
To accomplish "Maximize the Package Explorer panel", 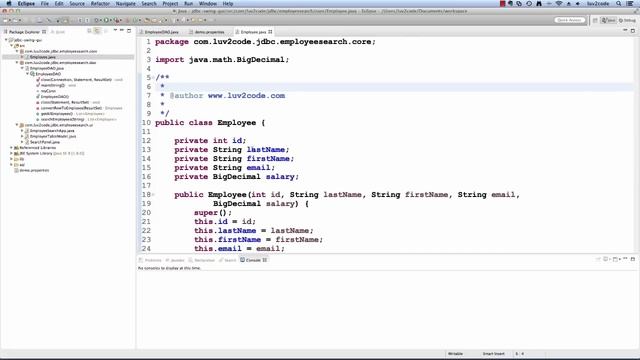I will pos(129,31).
